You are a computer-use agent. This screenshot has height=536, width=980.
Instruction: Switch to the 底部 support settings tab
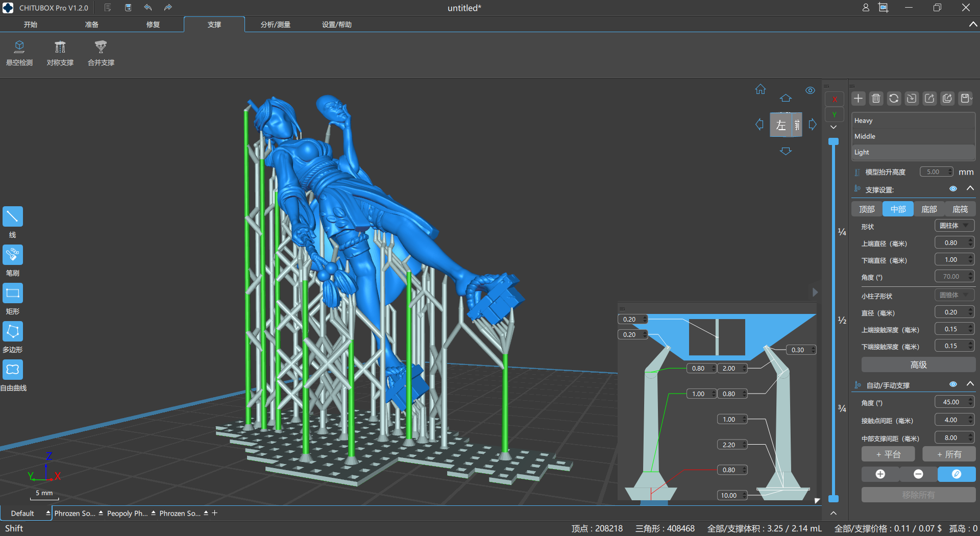tap(929, 209)
